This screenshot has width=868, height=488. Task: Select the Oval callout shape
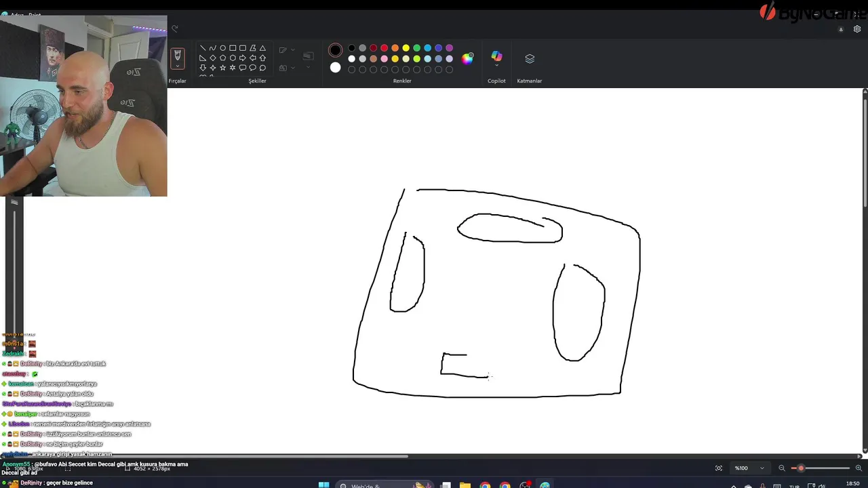click(253, 68)
